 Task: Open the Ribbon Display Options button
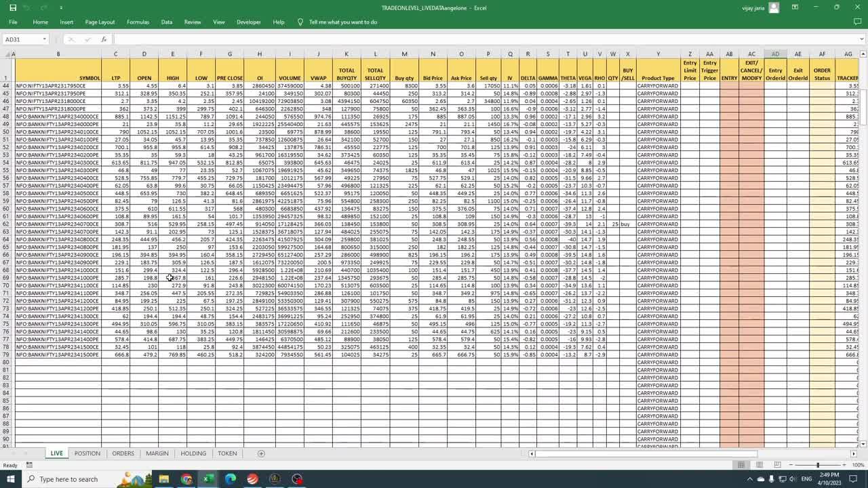(x=795, y=7)
